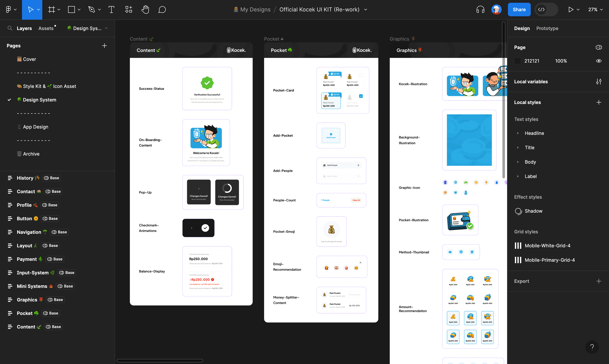This screenshot has height=364, width=609.
Task: Toggle checkbox in the Pocket-Card checked state preview
Action: tap(361, 96)
